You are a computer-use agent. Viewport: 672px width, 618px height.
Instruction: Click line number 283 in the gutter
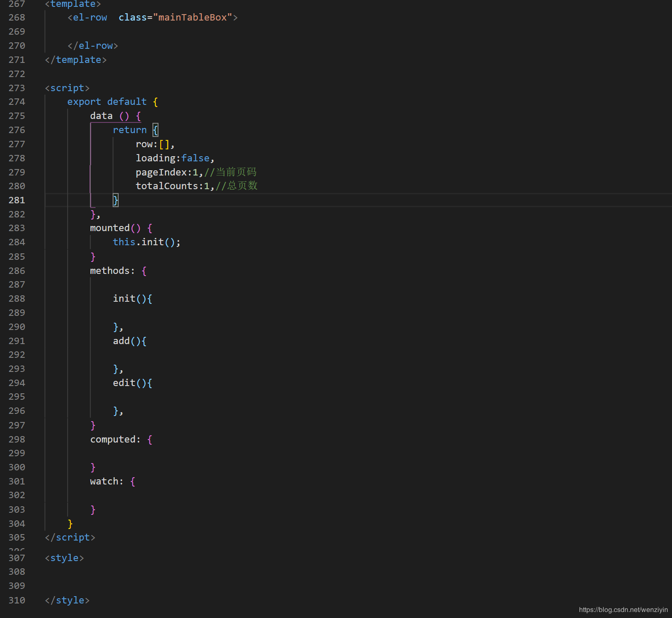[17, 228]
